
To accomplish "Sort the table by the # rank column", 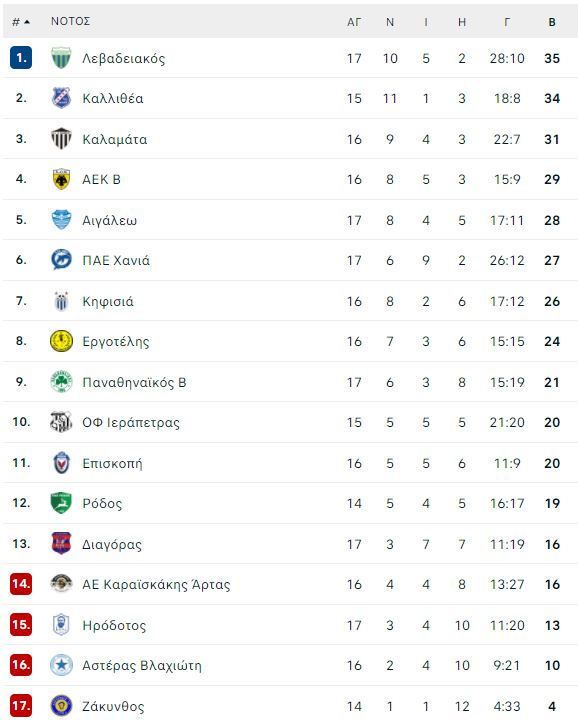I will point(21,22).
